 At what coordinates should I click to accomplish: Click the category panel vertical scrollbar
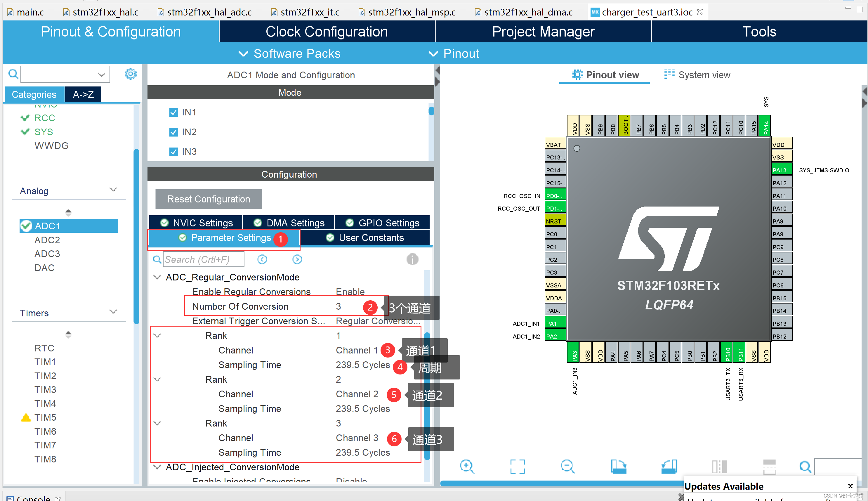pyautogui.click(x=136, y=237)
